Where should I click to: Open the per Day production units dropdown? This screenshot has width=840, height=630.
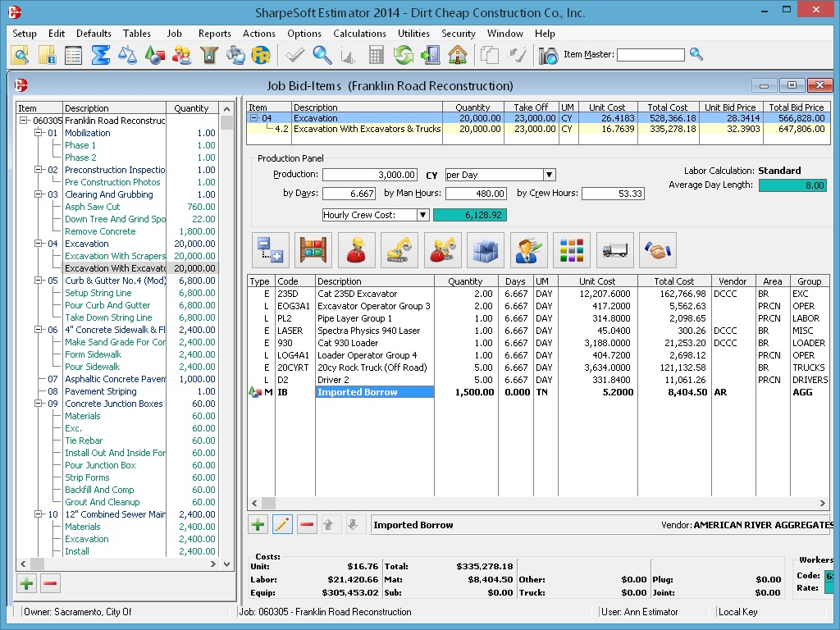(548, 175)
